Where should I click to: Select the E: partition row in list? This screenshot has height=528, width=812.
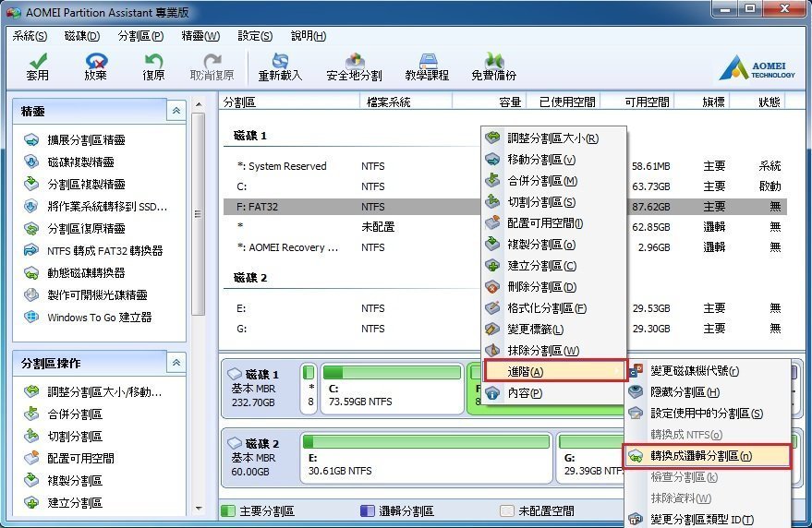(505, 308)
